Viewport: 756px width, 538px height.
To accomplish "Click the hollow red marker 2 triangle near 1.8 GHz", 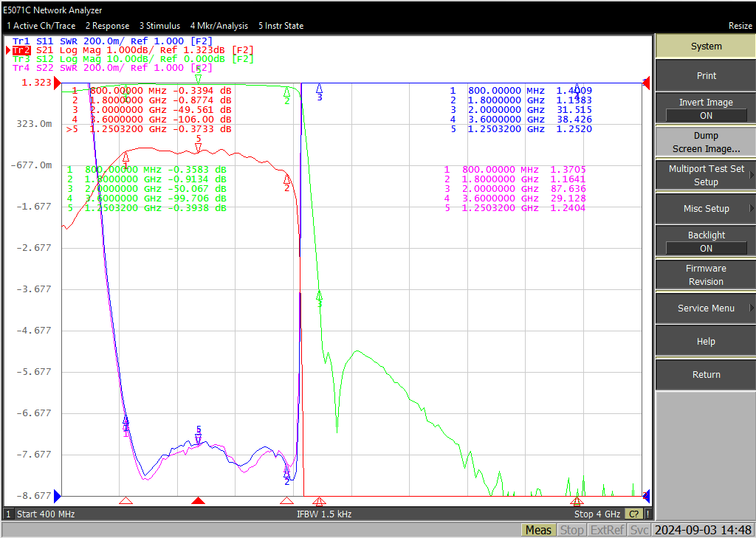I will coord(287,501).
